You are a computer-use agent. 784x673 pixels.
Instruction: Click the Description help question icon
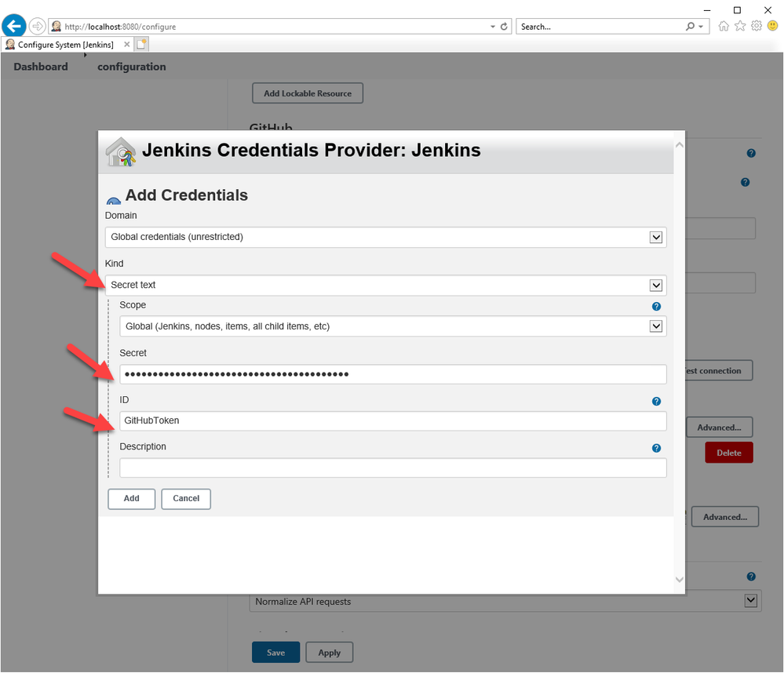[657, 448]
